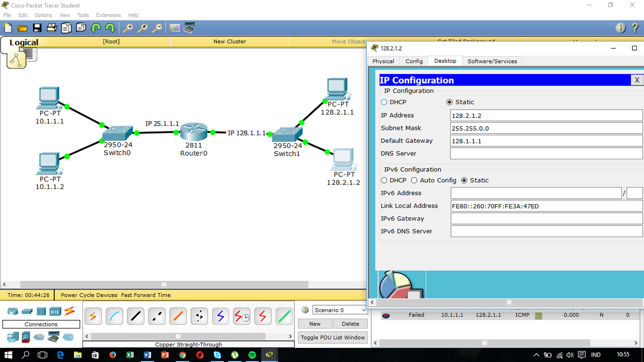Open Spotify from the taskbar
The width and height of the screenshot is (644, 362).
[252, 355]
